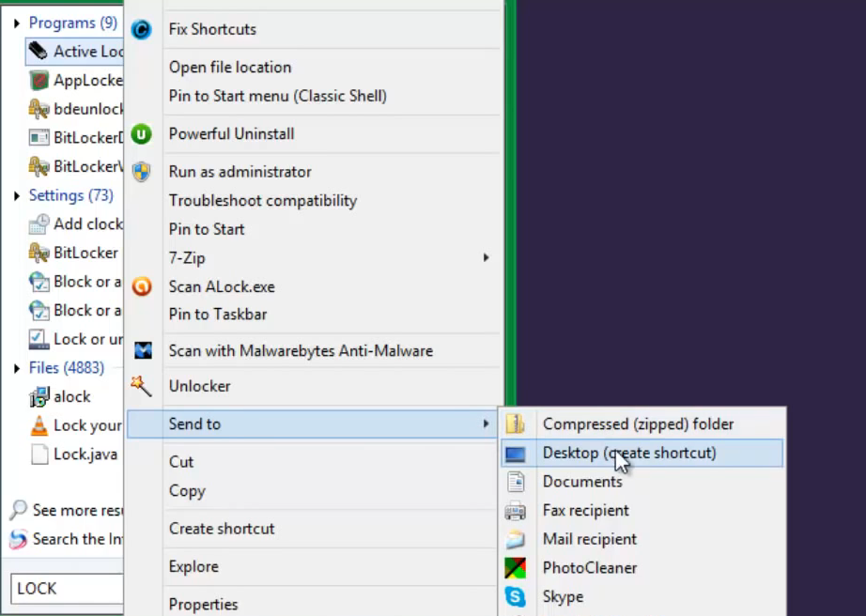
Task: Open Properties from the context menu
Action: [203, 605]
